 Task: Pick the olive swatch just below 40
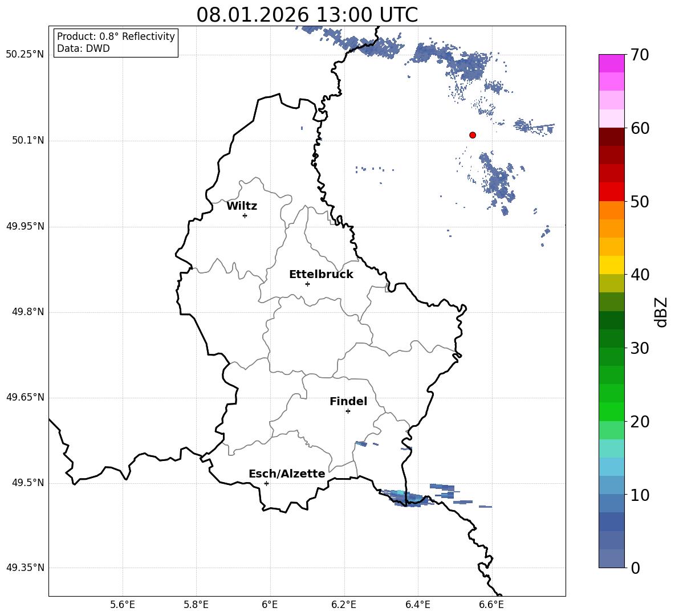pyautogui.click(x=612, y=283)
